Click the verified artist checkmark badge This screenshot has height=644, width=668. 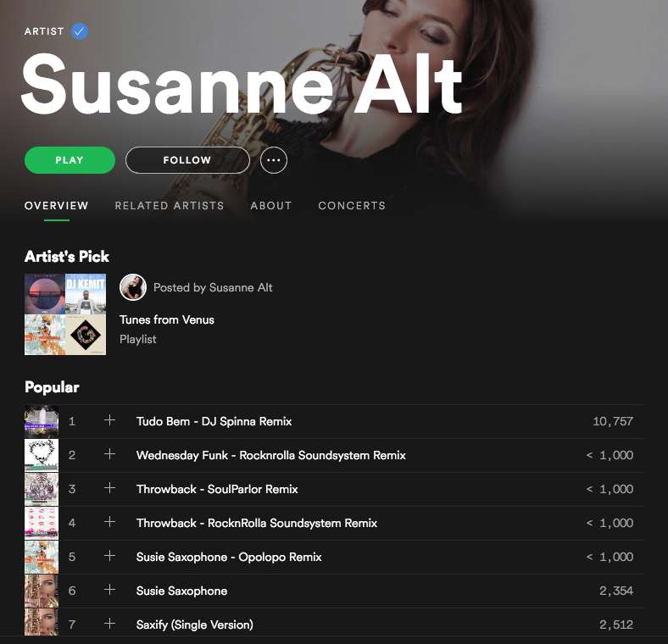point(80,31)
